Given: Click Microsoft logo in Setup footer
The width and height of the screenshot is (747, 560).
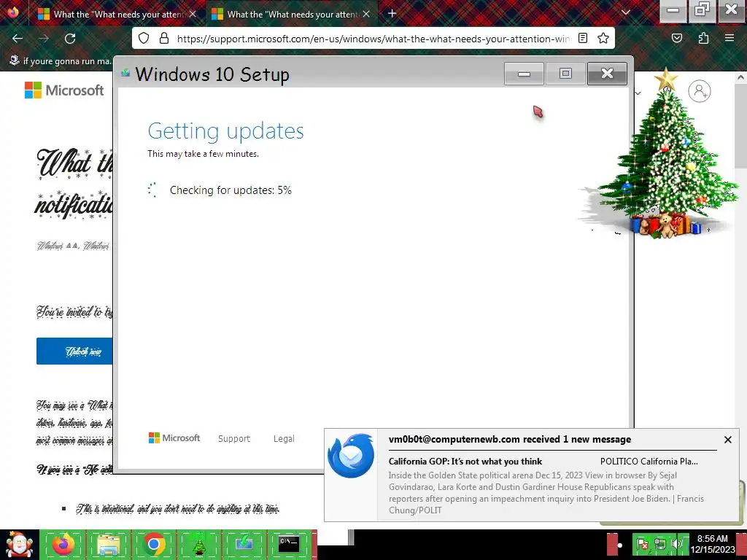Looking at the screenshot, I should click(174, 438).
